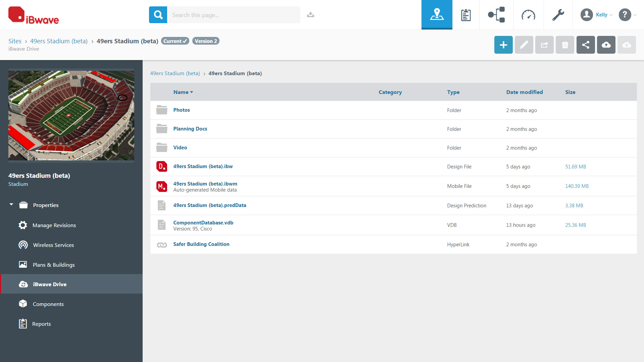Sort by Type column header
Screen dimensions: 644x362
(453, 92)
